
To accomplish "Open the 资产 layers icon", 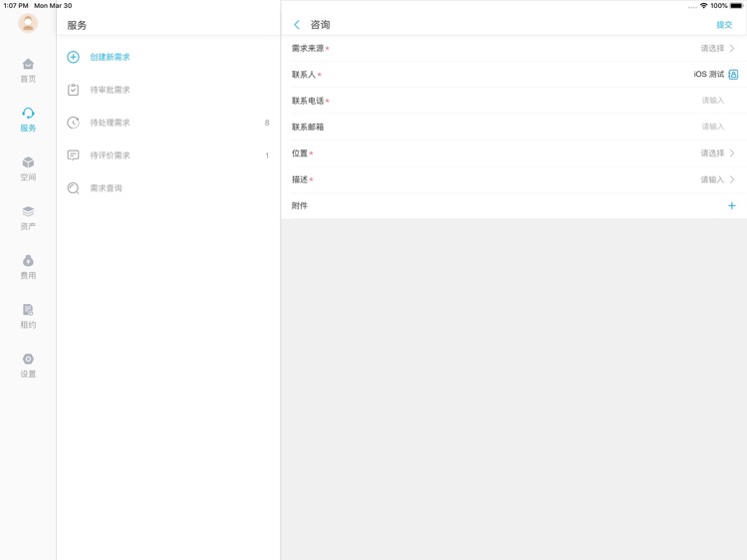I will 28,211.
